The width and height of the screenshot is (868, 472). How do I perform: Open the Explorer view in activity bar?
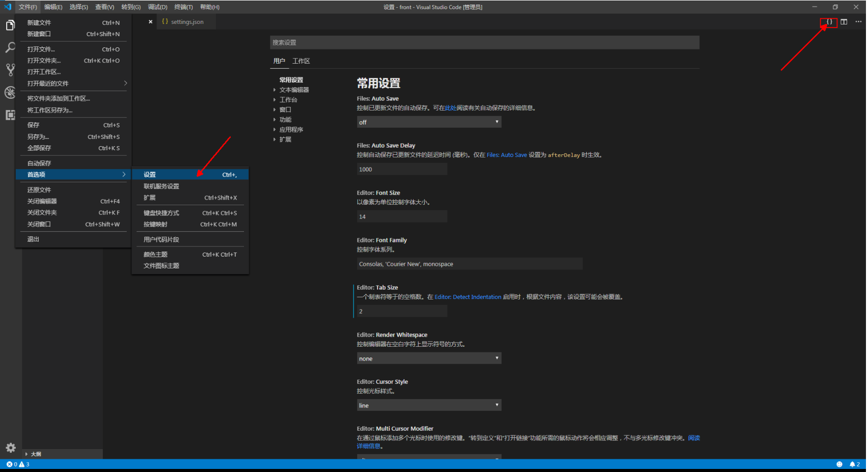(x=10, y=24)
